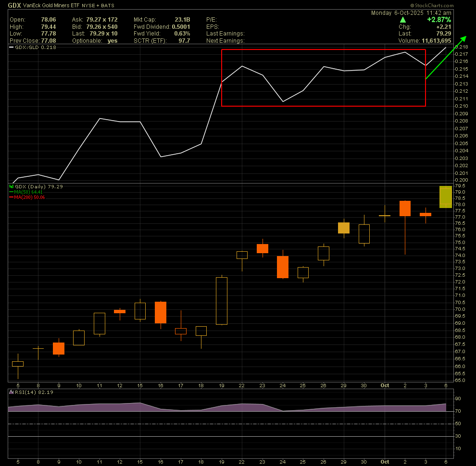
Task: Click the RSI legend icon before 'RSI(14)'
Action: pos(12,392)
